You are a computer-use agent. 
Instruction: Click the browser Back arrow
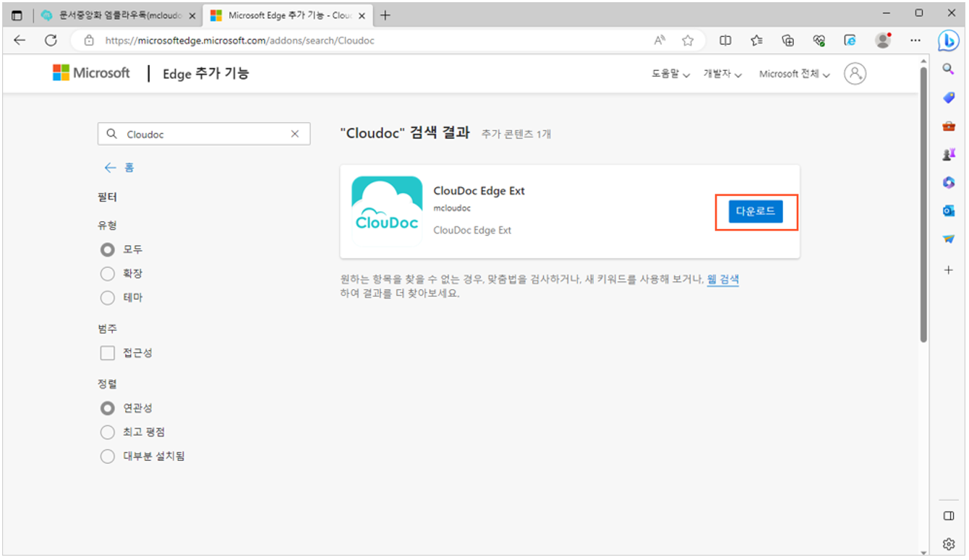tap(20, 40)
